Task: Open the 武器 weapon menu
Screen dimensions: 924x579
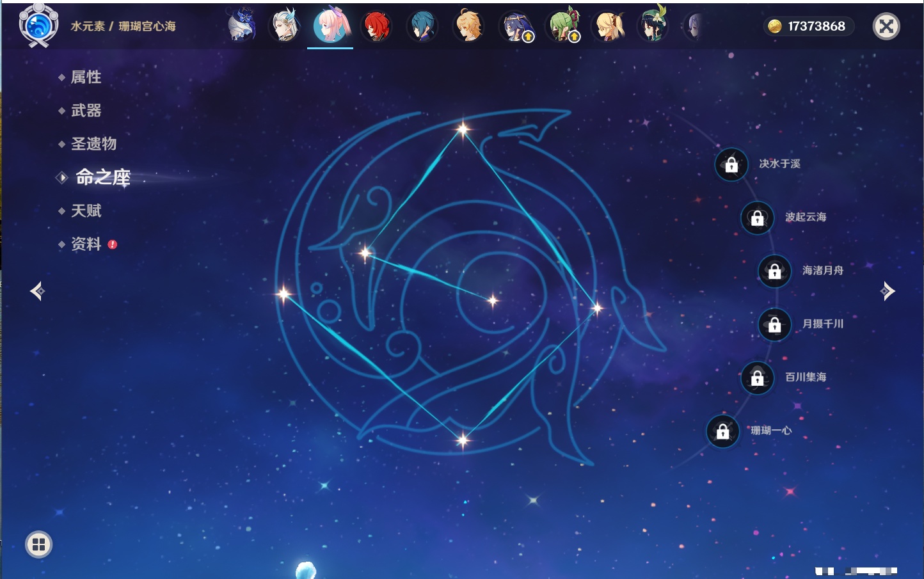Action: [x=86, y=110]
